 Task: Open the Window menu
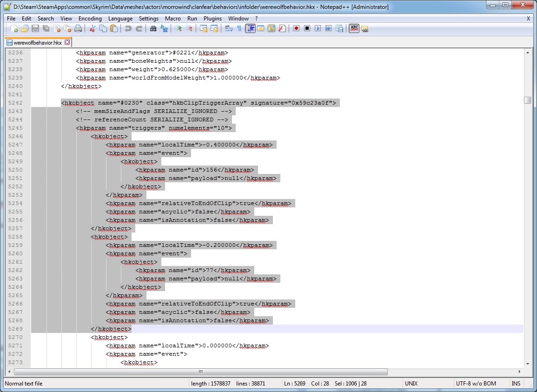[239, 19]
